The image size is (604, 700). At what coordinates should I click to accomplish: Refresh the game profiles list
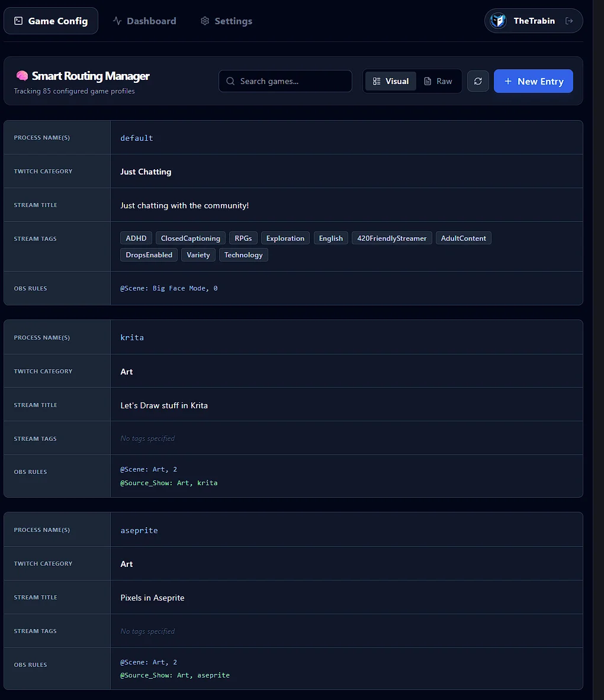coord(478,81)
